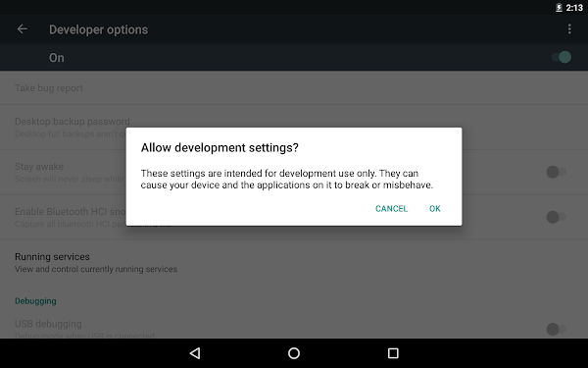
Task: Toggle the Stay awake switch
Action: tap(557, 172)
